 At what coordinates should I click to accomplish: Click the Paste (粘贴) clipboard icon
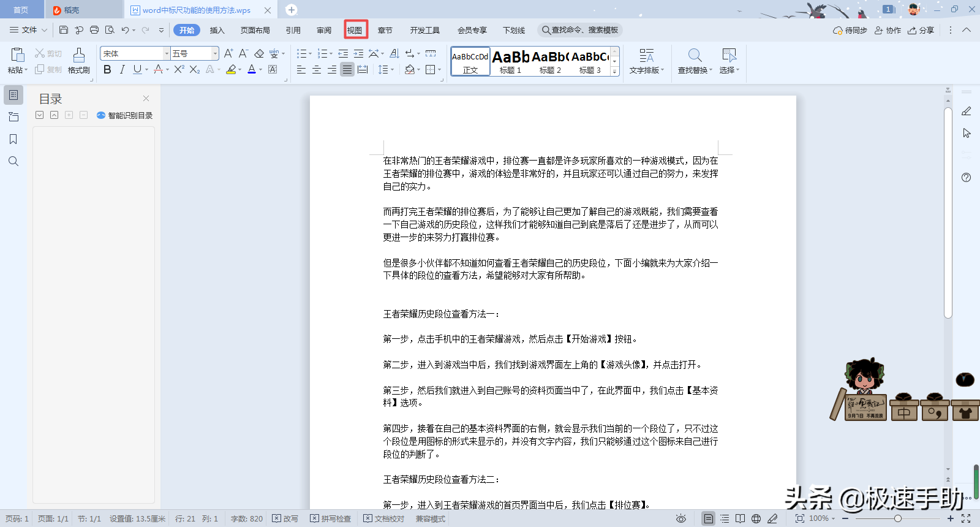(17, 55)
